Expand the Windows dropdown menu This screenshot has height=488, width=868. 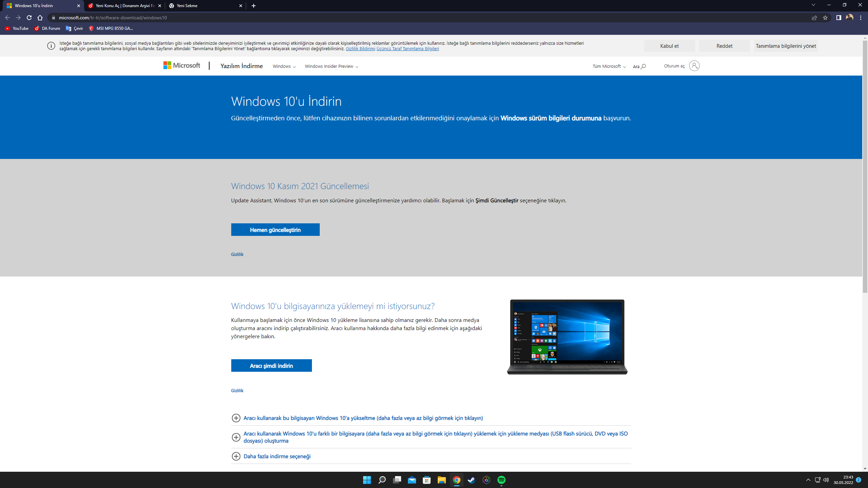pyautogui.click(x=284, y=66)
